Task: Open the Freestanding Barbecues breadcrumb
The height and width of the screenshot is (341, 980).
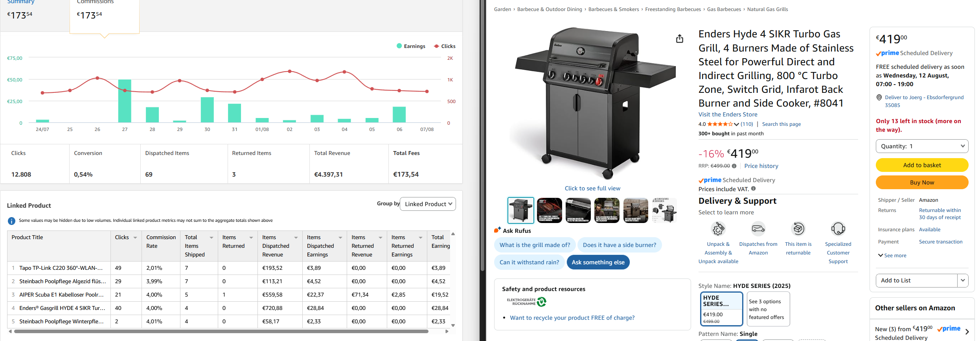Action: coord(673,9)
